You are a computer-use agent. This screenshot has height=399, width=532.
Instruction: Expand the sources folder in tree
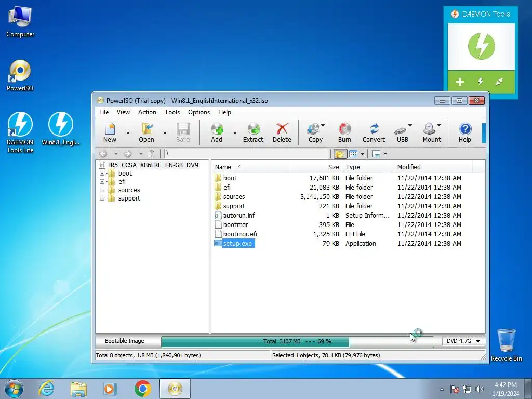click(102, 190)
